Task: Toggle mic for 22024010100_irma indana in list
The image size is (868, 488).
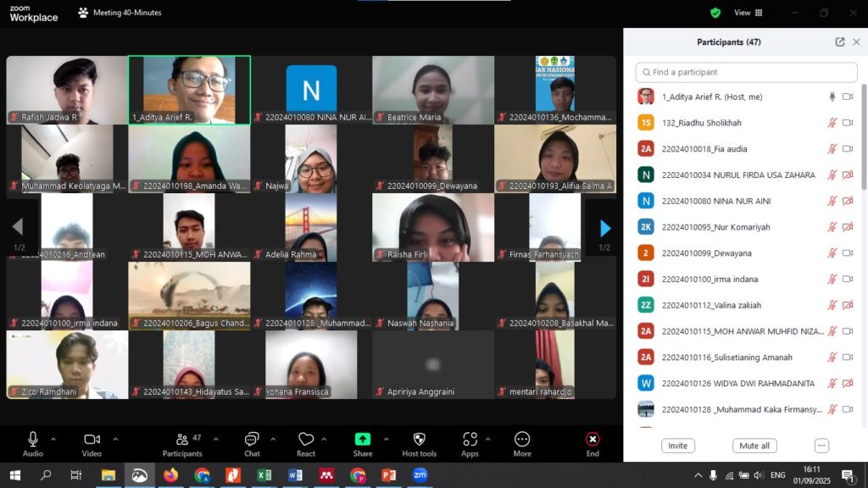Action: pyautogui.click(x=832, y=279)
